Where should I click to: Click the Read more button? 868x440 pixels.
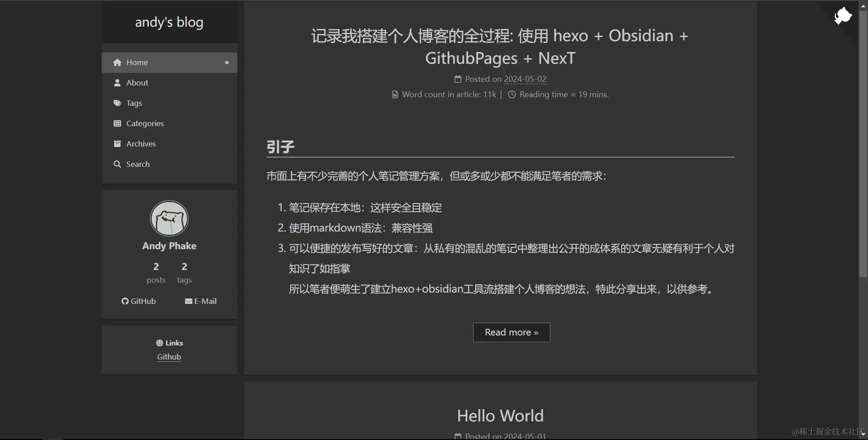(x=511, y=332)
